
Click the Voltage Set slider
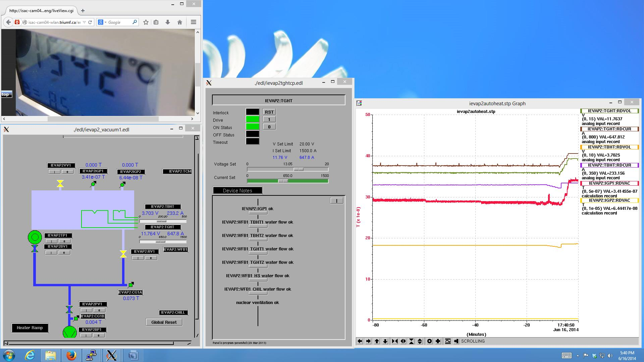pos(287,170)
